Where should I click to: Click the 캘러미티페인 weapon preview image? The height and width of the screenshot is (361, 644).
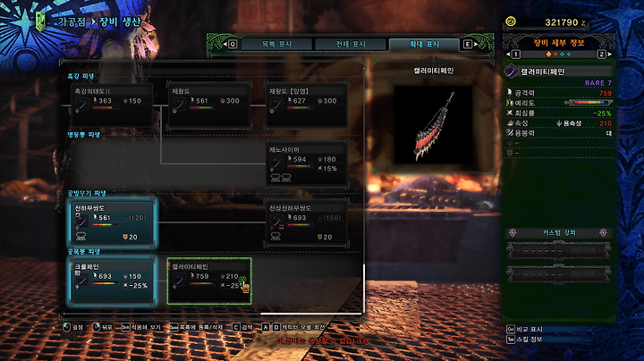[x=433, y=125]
